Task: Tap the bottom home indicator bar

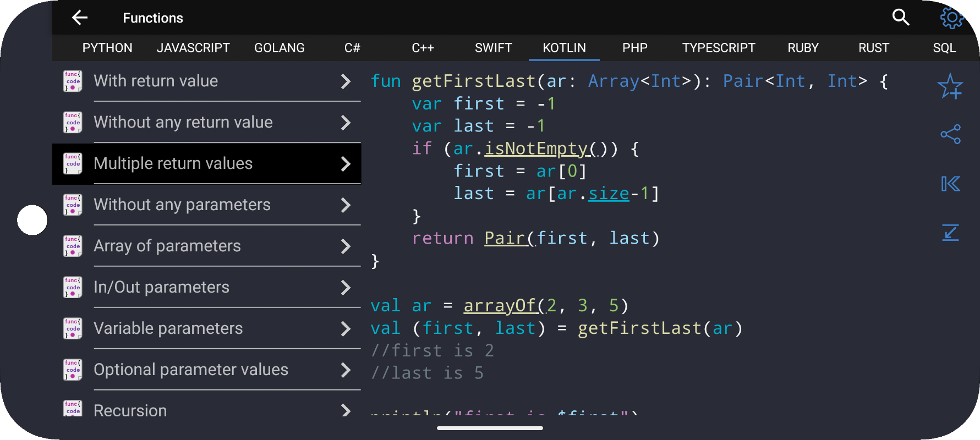Action: click(x=490, y=428)
